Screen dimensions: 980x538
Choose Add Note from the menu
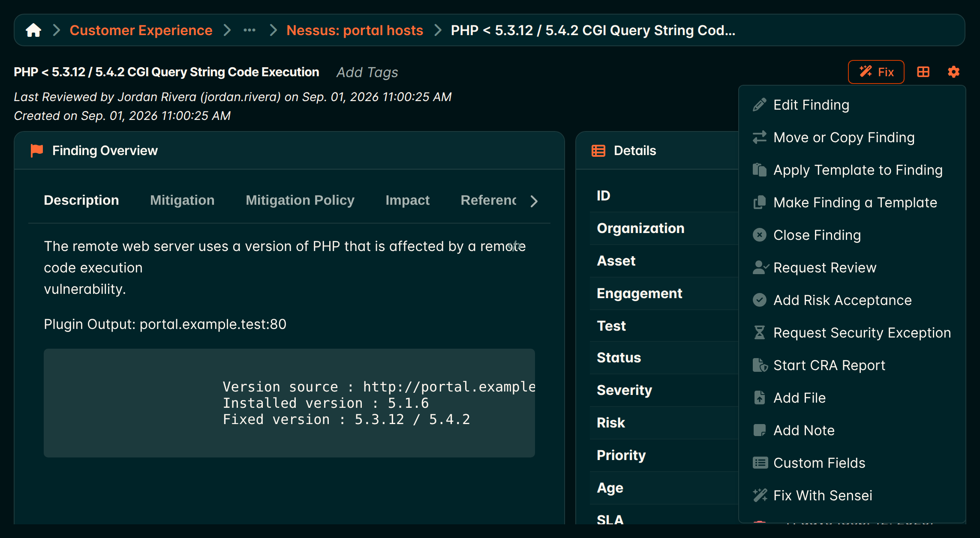pyautogui.click(x=804, y=430)
